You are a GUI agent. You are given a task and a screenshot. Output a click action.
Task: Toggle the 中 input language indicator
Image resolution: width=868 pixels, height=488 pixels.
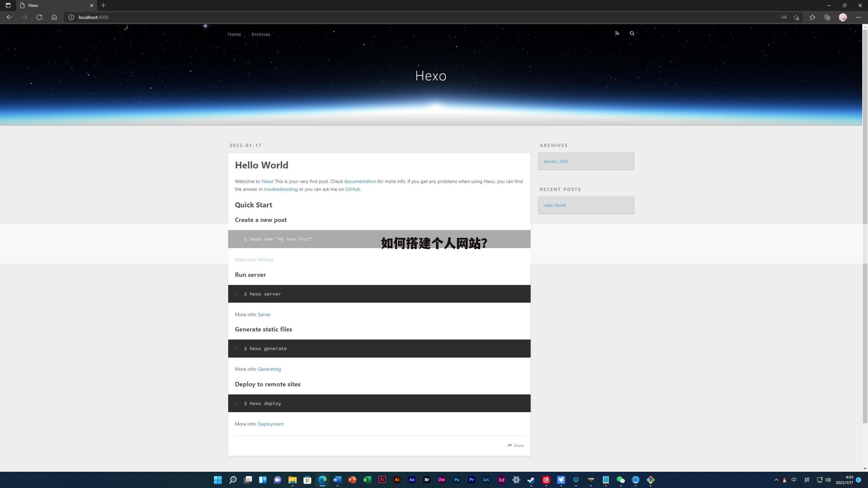pyautogui.click(x=794, y=480)
